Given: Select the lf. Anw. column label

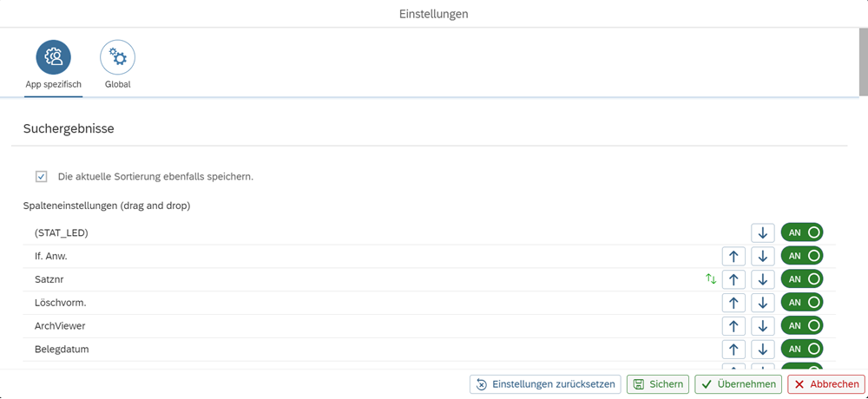Looking at the screenshot, I should [51, 256].
